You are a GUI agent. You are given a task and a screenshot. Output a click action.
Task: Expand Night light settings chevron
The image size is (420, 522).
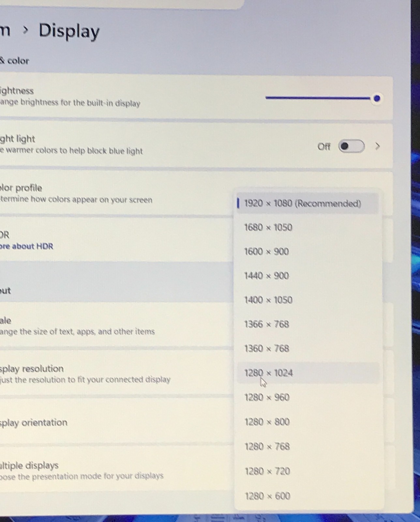(378, 146)
